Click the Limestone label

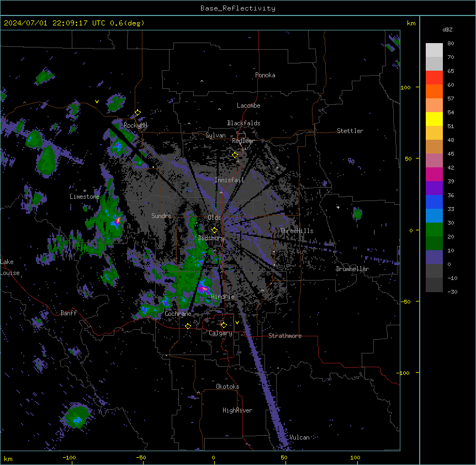(x=84, y=197)
